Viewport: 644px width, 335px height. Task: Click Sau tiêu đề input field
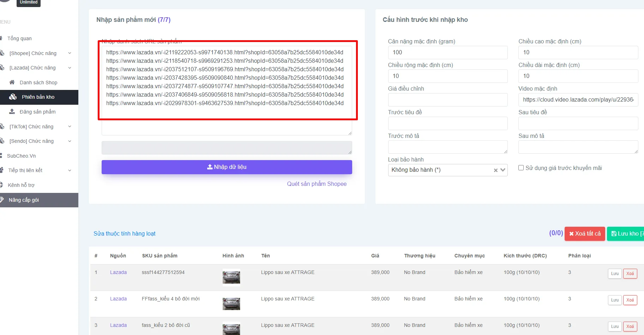[578, 123]
